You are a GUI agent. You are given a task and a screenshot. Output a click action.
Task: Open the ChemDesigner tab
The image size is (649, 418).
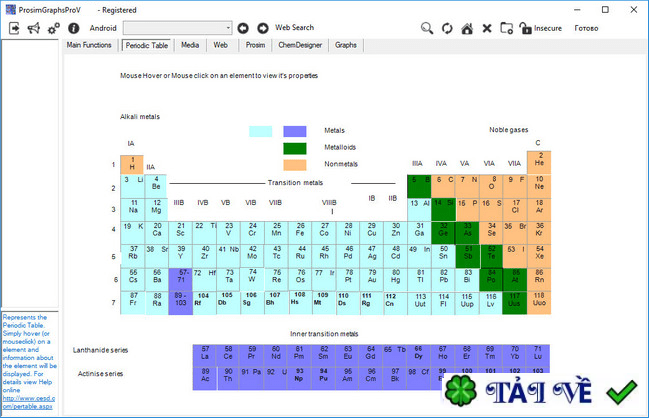(x=300, y=45)
